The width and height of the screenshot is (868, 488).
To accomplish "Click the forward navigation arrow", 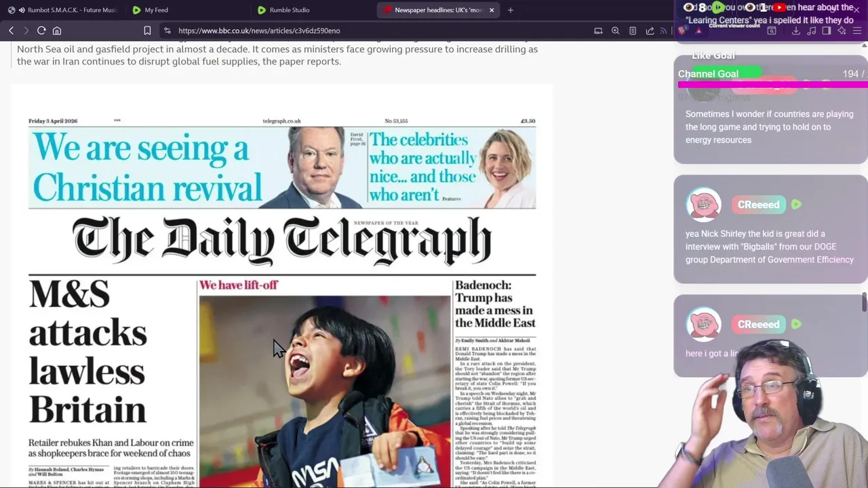I will tap(26, 30).
